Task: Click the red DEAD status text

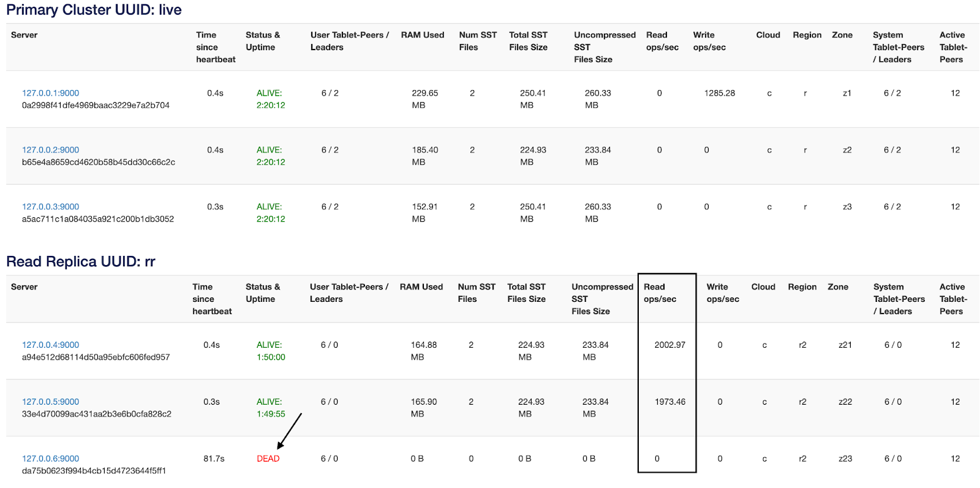Action: point(268,459)
